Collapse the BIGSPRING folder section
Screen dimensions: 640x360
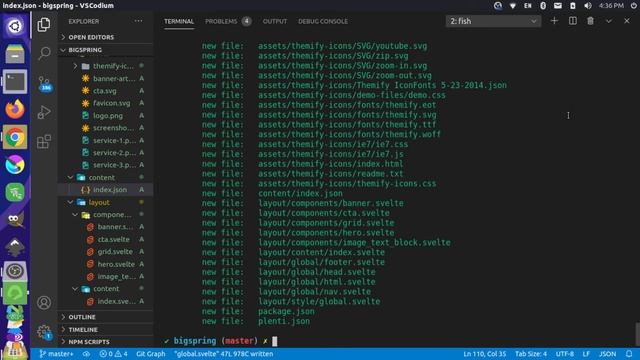click(106, 50)
